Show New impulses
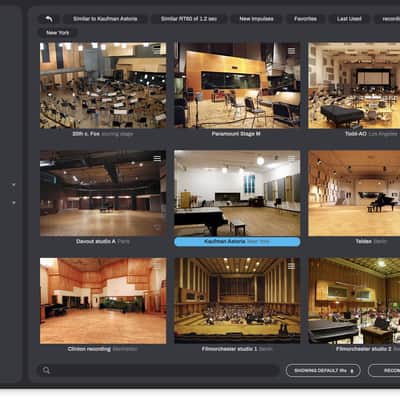This screenshot has height=400, width=400. click(256, 19)
